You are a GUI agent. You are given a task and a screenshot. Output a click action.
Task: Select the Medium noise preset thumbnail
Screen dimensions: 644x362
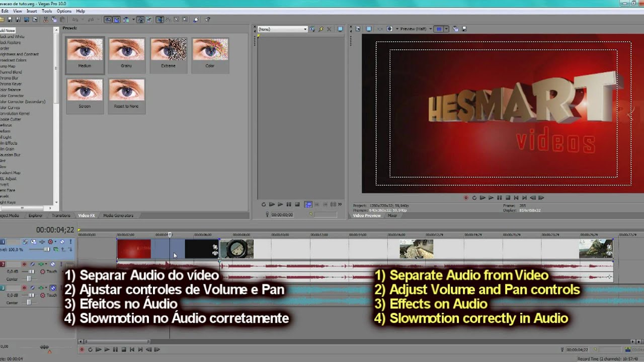tap(85, 55)
